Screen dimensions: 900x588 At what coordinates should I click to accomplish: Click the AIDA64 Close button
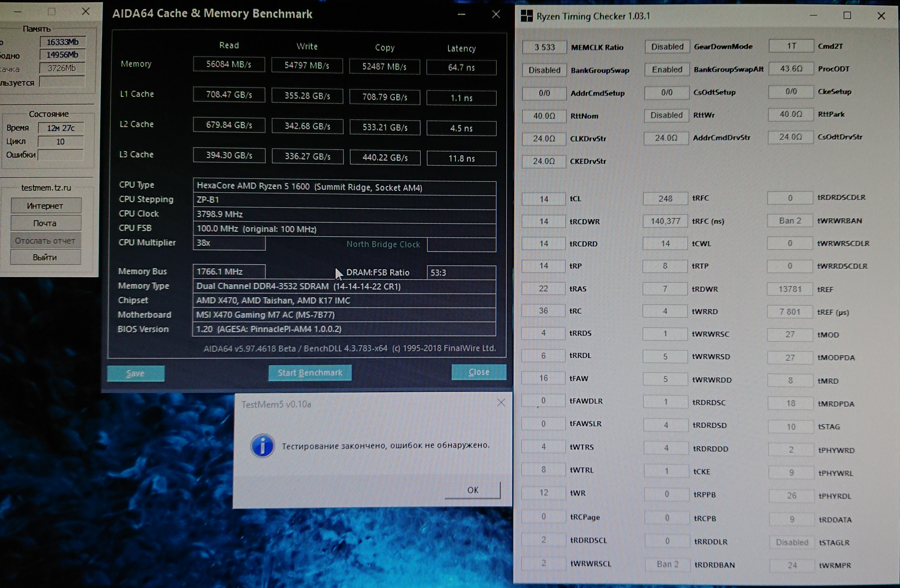(478, 372)
